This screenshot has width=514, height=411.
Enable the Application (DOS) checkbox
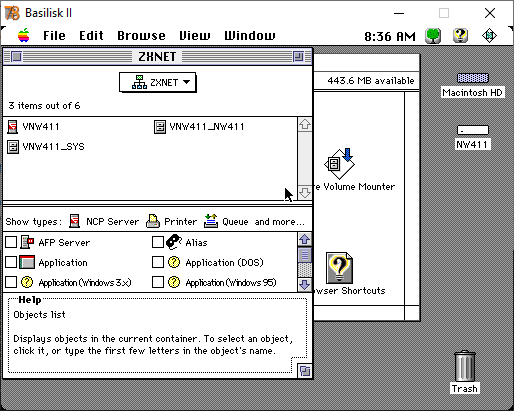(158, 262)
